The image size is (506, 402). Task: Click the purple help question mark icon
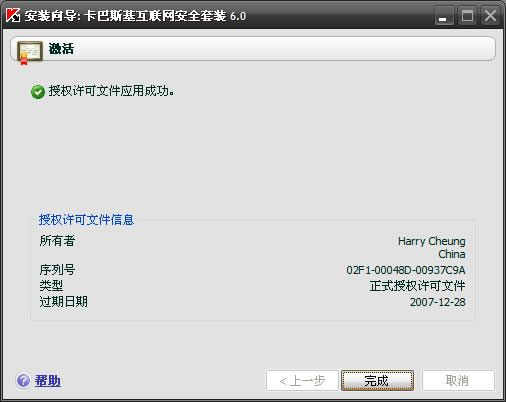point(23,380)
